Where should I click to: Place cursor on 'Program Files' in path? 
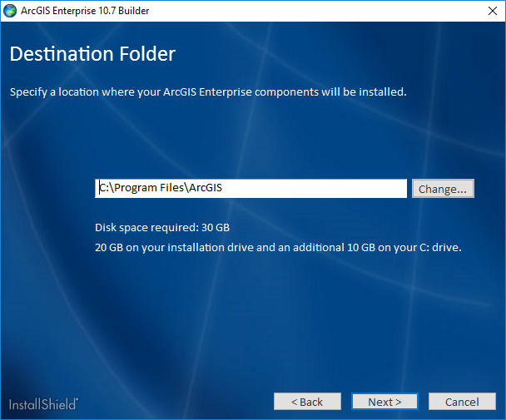tap(148, 188)
